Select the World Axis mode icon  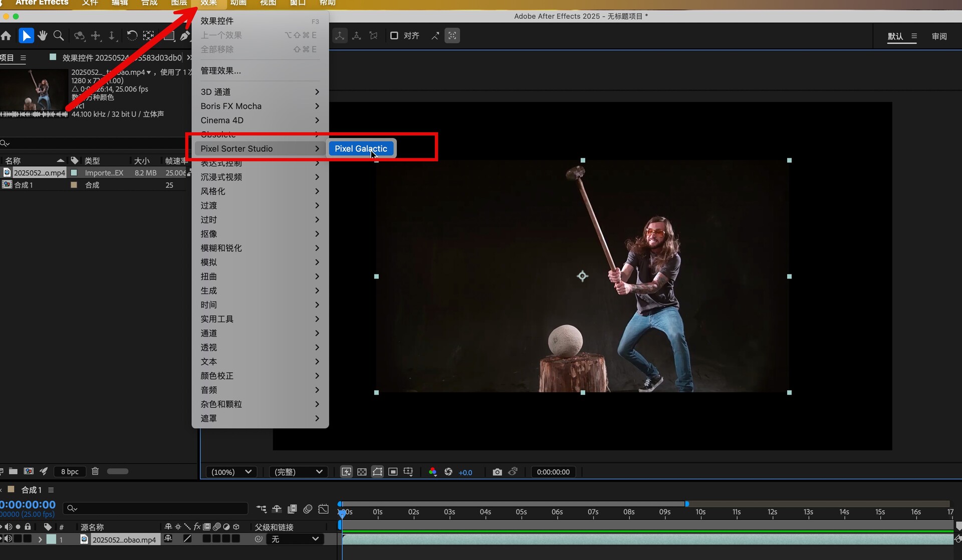tap(357, 36)
